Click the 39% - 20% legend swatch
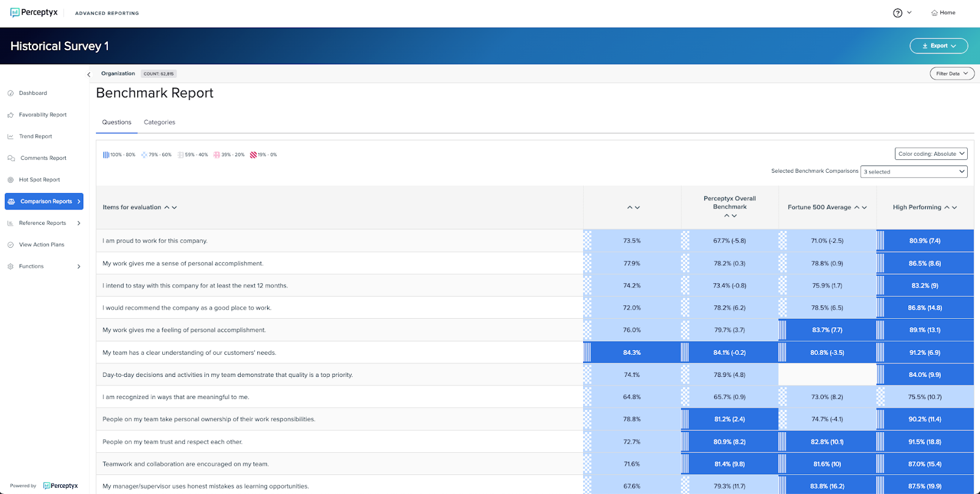Screen dimensions: 980x494 click(x=217, y=155)
